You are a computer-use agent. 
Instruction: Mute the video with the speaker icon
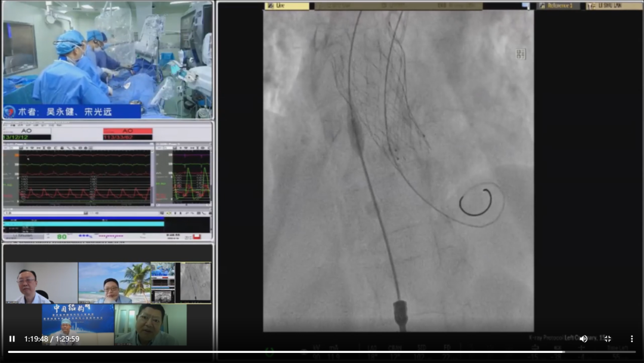(x=583, y=339)
